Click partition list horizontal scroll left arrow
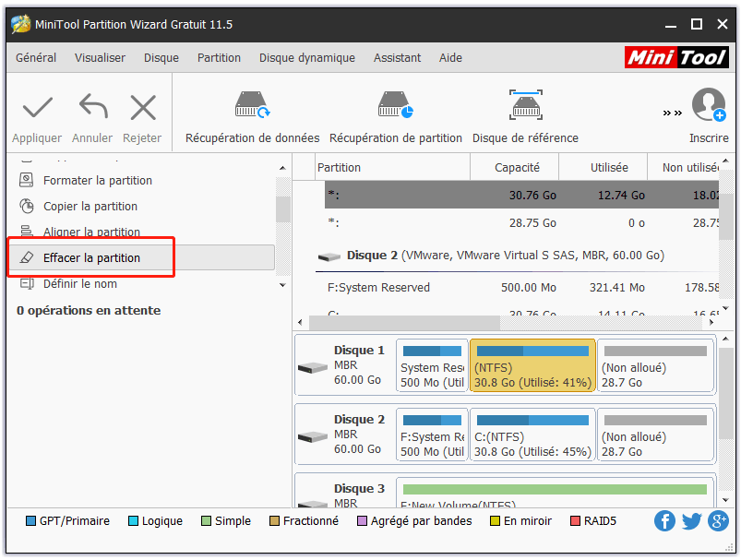The height and width of the screenshot is (560, 741). coord(300,322)
